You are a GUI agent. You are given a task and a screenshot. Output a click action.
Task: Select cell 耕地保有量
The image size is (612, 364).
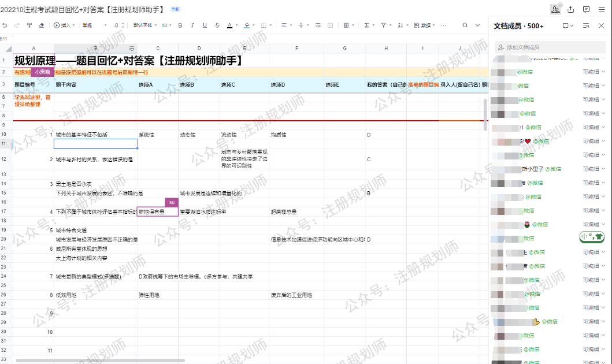158,212
